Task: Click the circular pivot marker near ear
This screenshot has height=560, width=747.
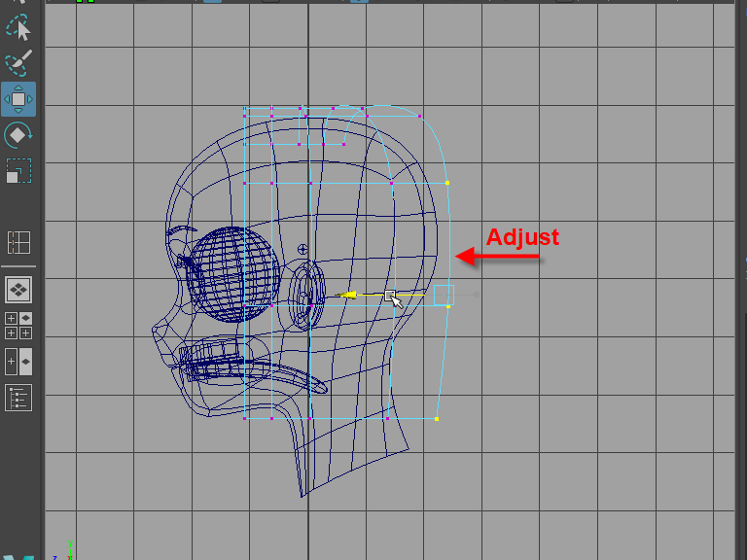Action: click(302, 249)
